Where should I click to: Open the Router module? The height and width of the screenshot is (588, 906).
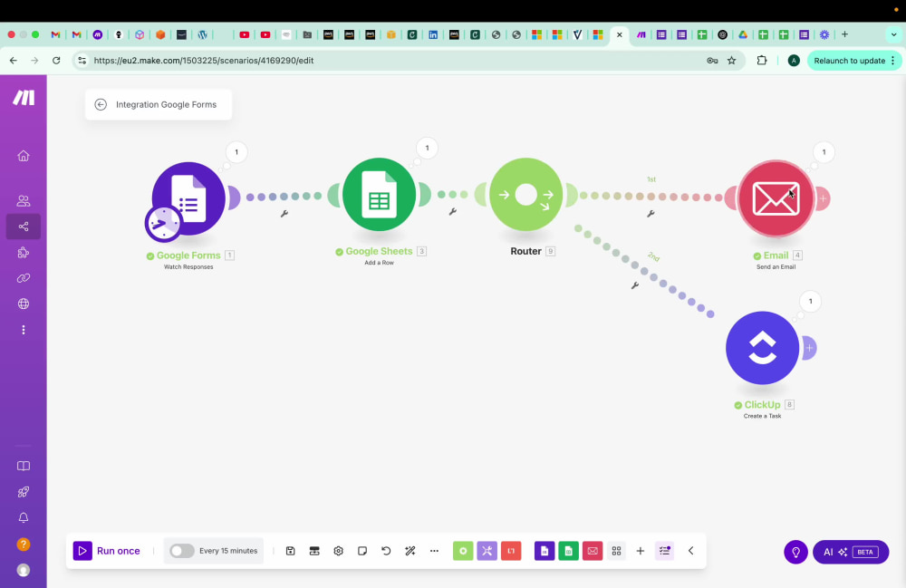click(525, 194)
